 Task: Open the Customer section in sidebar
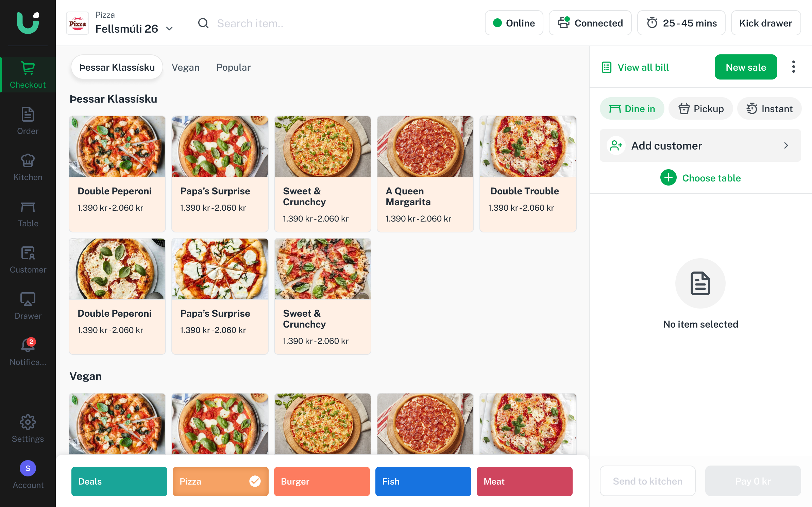28,260
